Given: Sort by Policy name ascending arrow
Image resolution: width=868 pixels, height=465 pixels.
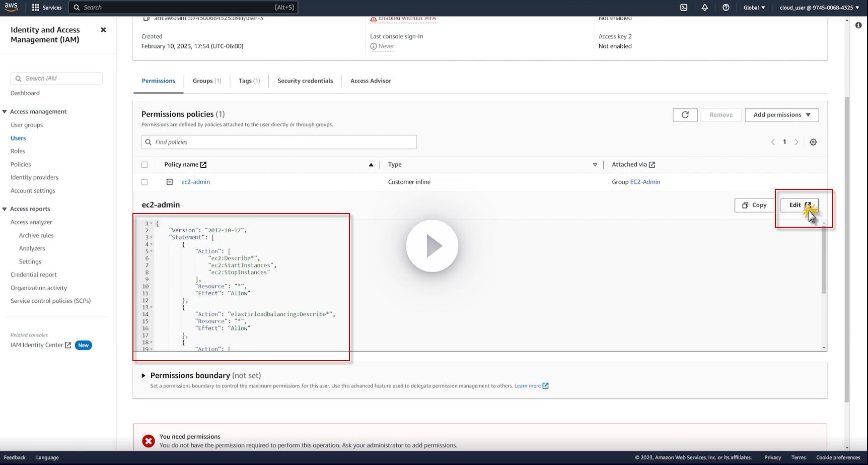Looking at the screenshot, I should click(x=371, y=165).
